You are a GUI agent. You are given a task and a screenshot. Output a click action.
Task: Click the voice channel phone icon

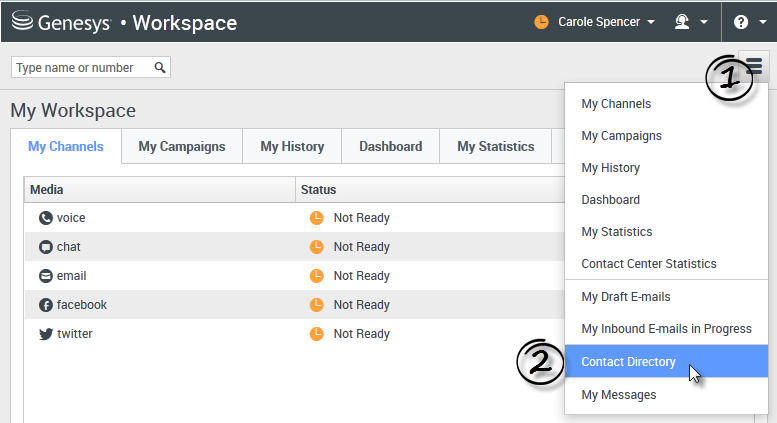tap(45, 218)
